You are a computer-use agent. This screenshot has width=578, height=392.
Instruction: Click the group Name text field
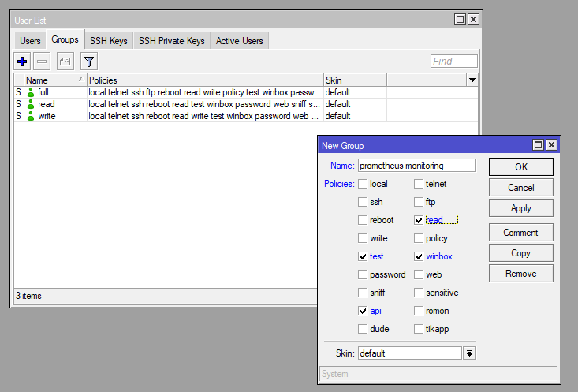click(x=416, y=166)
